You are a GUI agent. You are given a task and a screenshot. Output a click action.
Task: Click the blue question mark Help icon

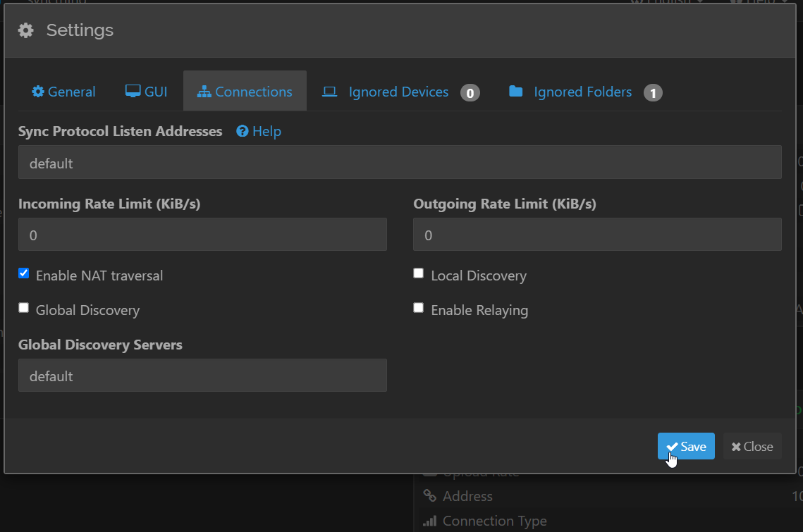[x=243, y=131]
